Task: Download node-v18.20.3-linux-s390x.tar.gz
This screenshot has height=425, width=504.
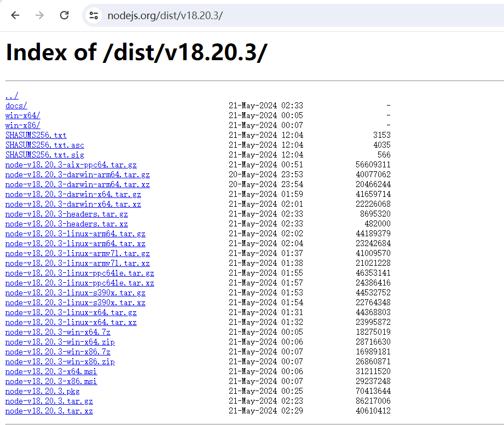Action: [x=75, y=293]
